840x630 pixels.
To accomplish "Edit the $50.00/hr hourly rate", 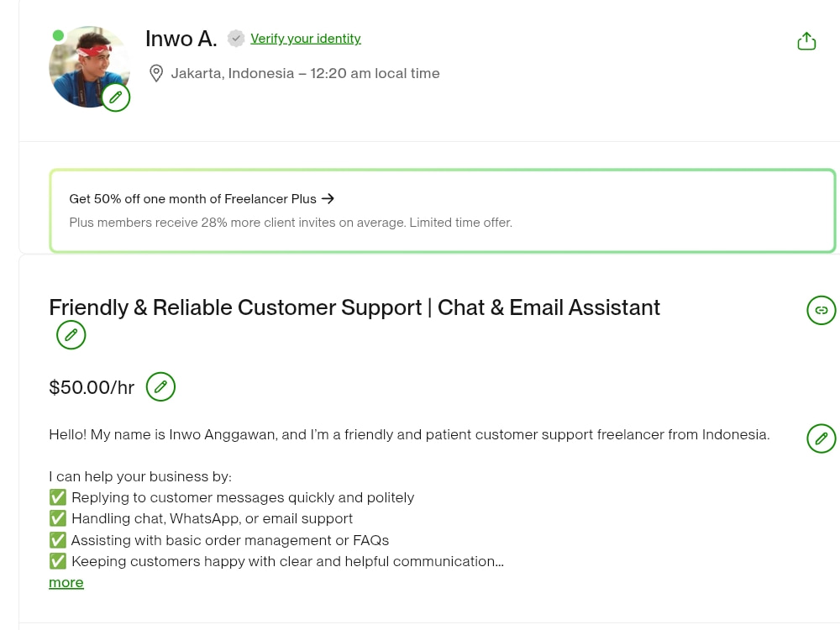I will [160, 386].
